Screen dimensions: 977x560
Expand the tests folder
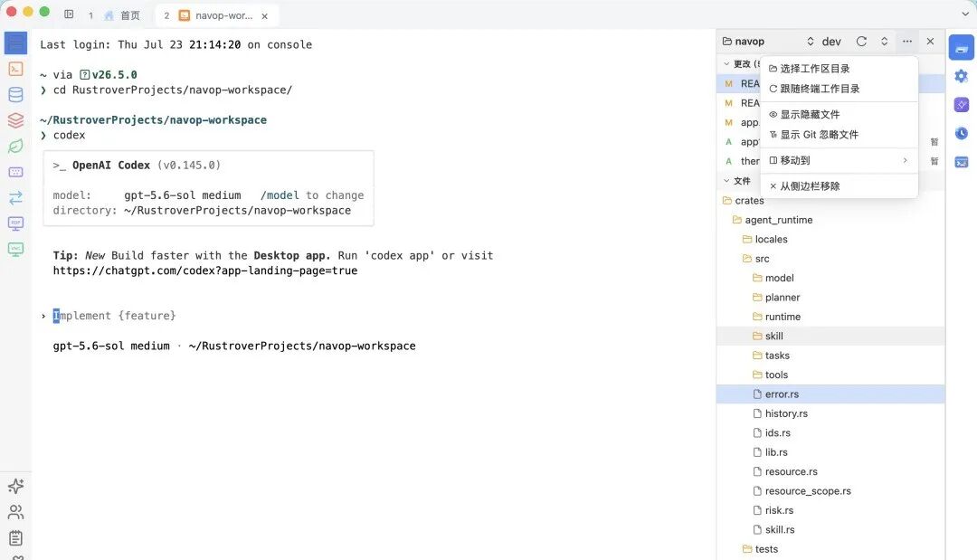830,549
